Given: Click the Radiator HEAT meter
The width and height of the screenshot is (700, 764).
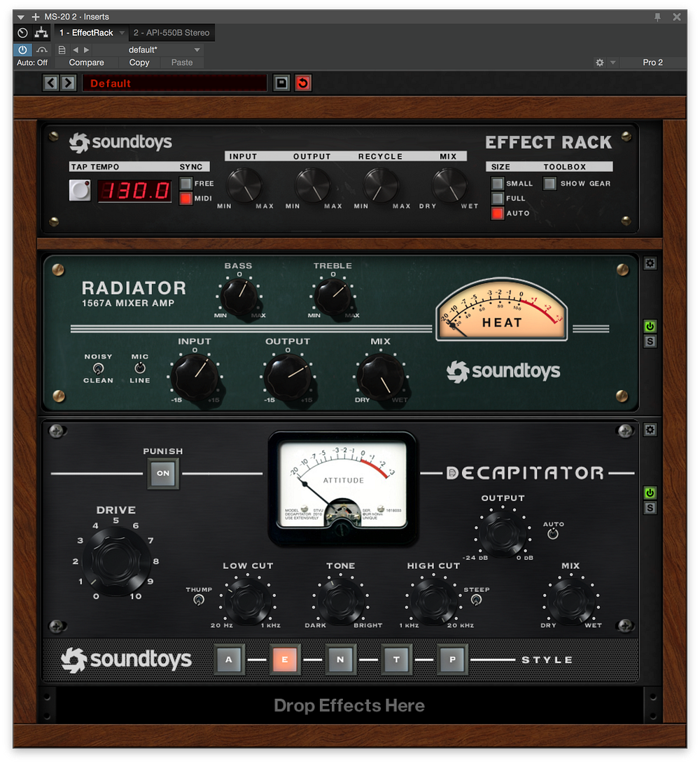Looking at the screenshot, I should click(x=502, y=309).
